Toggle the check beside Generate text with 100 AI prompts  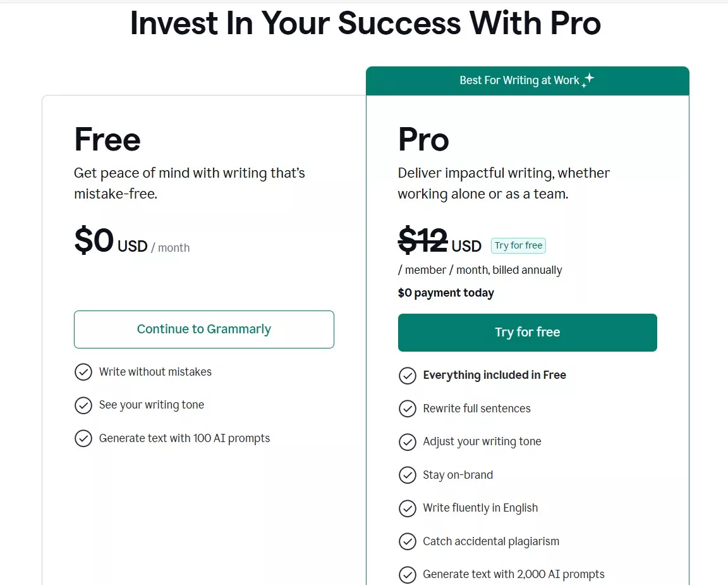pos(83,438)
